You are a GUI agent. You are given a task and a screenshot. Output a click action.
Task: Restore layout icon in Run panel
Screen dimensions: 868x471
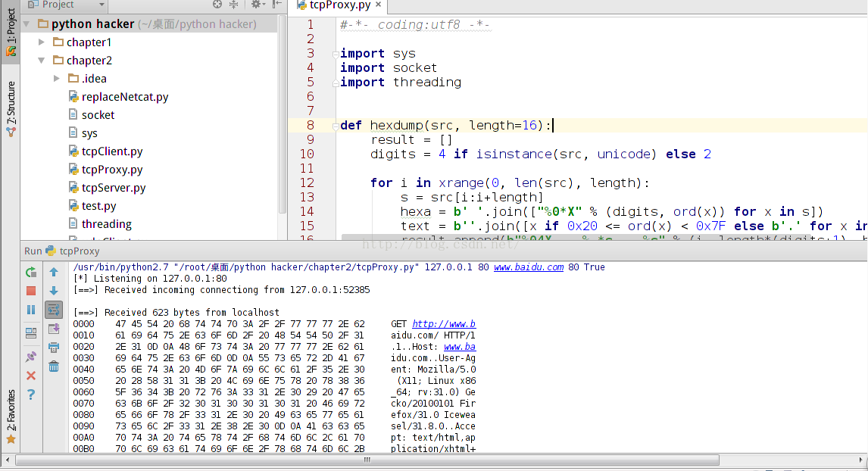(x=31, y=332)
